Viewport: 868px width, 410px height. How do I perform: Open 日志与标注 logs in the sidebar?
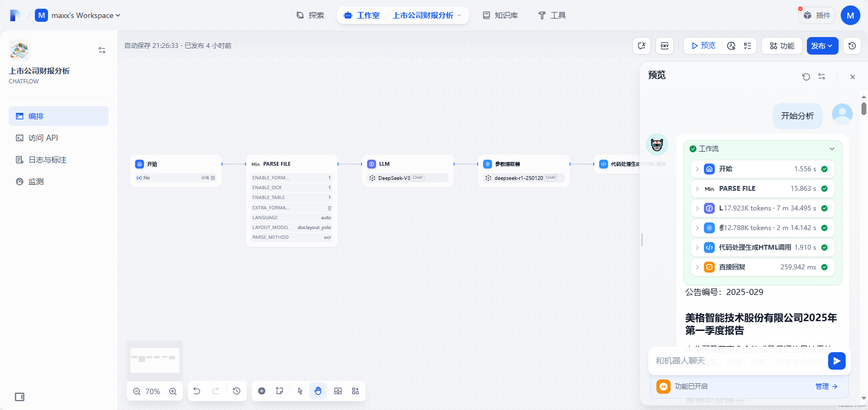[x=58, y=160]
